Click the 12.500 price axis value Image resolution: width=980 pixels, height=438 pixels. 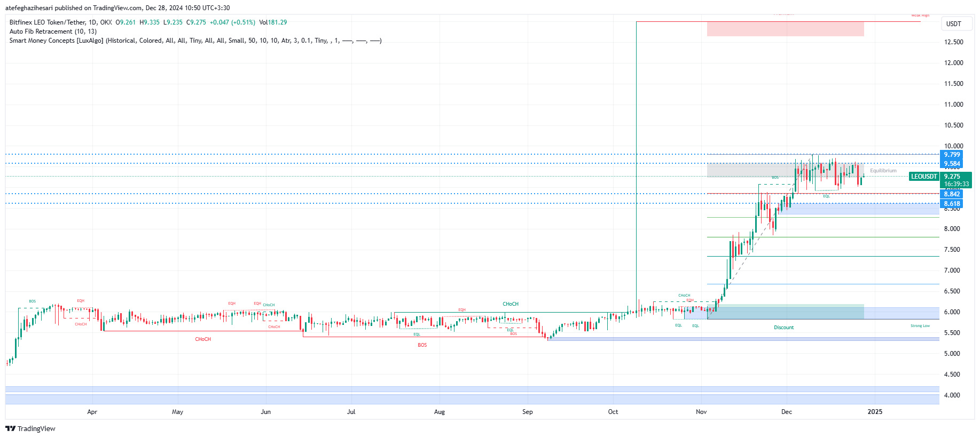click(954, 42)
